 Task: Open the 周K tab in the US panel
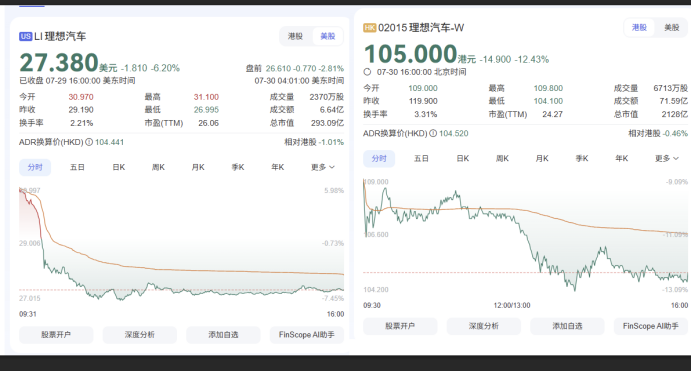(x=158, y=167)
